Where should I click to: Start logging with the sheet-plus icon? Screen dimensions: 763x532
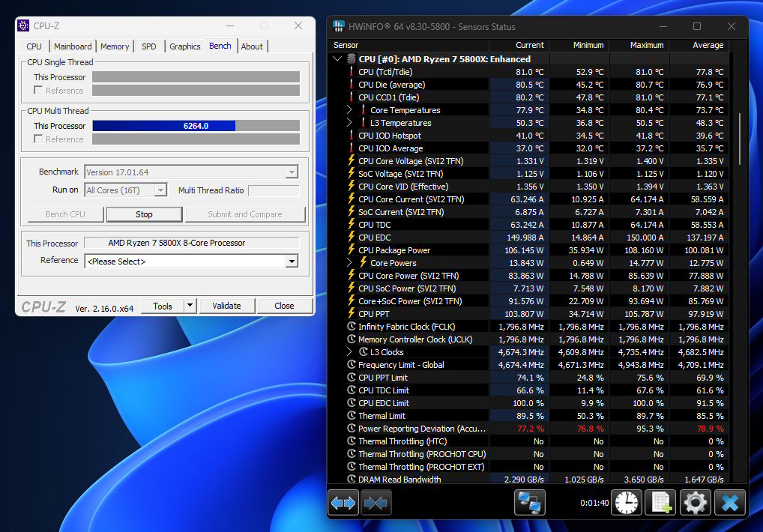point(660,503)
